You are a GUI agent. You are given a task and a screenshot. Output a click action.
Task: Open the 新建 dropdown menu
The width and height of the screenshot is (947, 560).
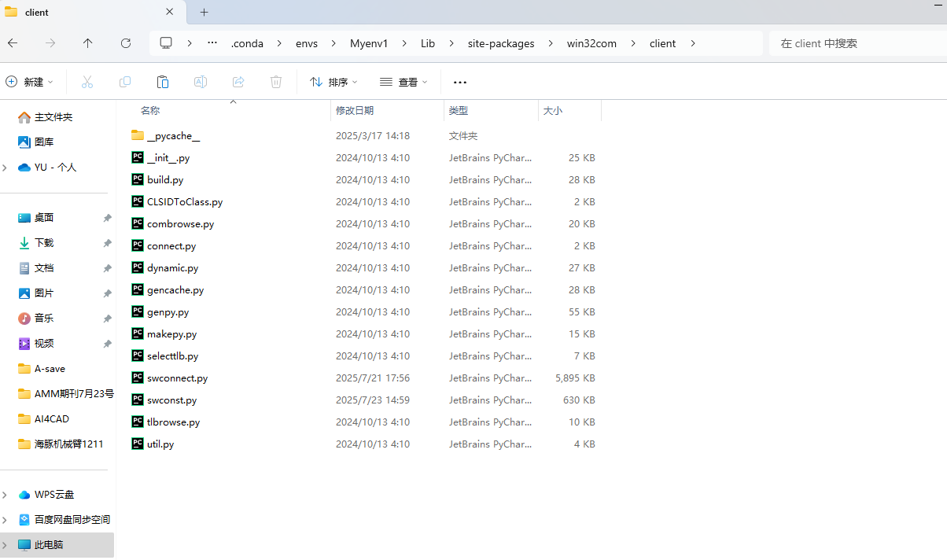(30, 82)
